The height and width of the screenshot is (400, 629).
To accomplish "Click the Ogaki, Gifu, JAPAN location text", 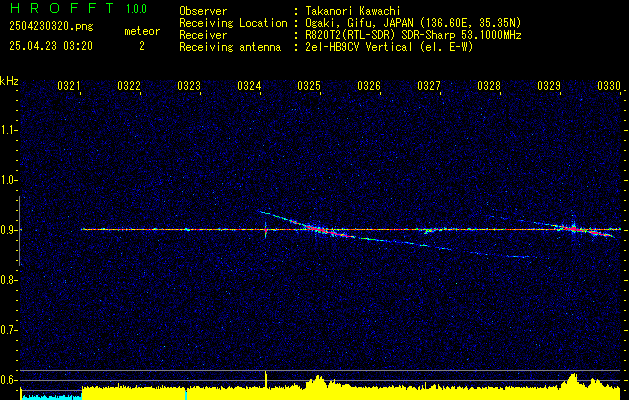I will 413,23.
